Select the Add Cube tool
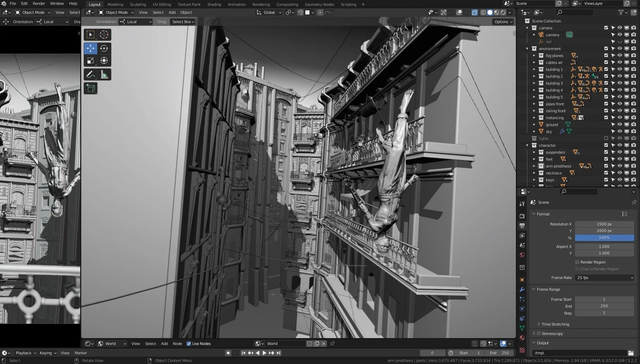 pyautogui.click(x=91, y=88)
